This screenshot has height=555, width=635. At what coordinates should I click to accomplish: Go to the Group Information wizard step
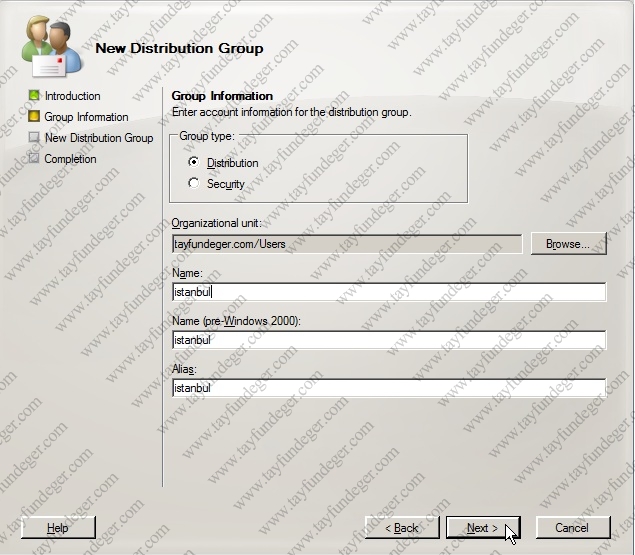pos(86,117)
